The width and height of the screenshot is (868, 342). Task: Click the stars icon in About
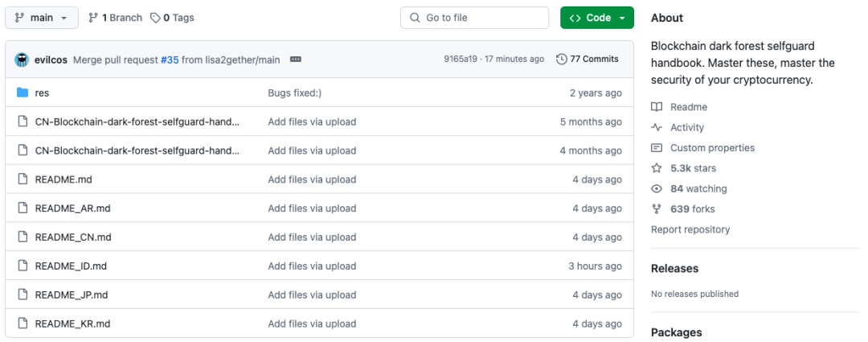point(657,168)
